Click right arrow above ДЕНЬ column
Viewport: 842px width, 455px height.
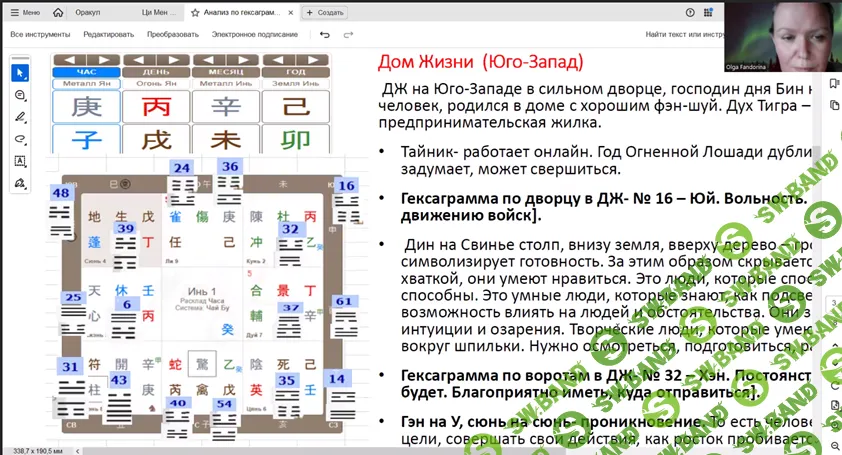coord(173,60)
